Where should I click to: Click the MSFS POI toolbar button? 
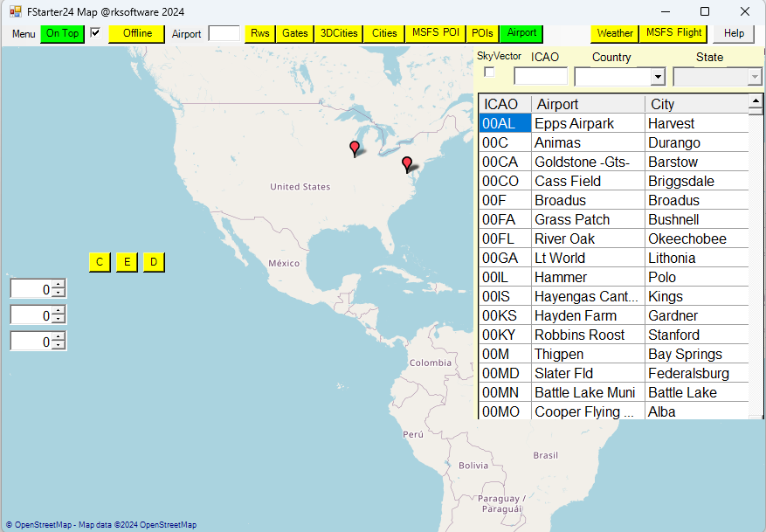point(434,33)
